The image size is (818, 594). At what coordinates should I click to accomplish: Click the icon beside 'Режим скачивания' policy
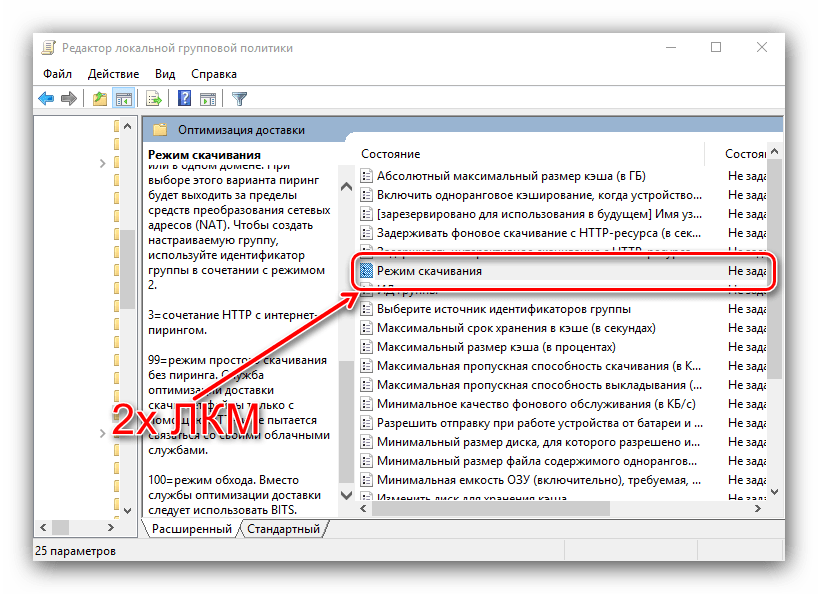click(365, 271)
